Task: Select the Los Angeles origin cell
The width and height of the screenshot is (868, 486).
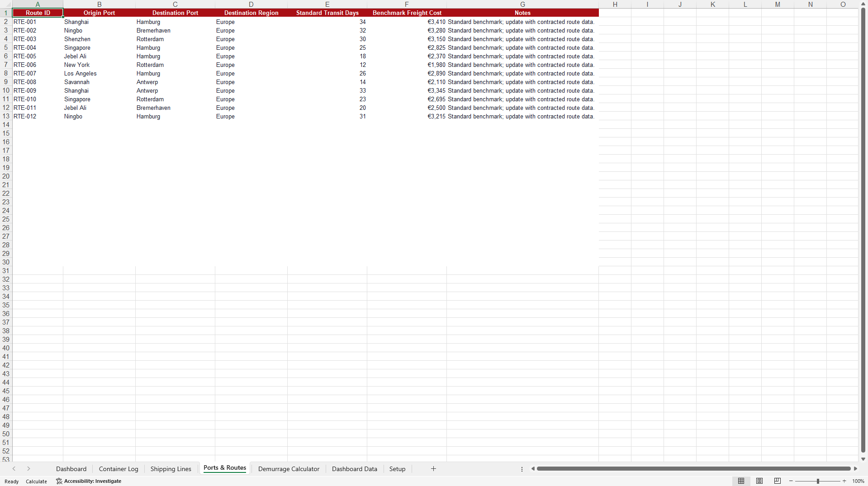Action: [99, 73]
